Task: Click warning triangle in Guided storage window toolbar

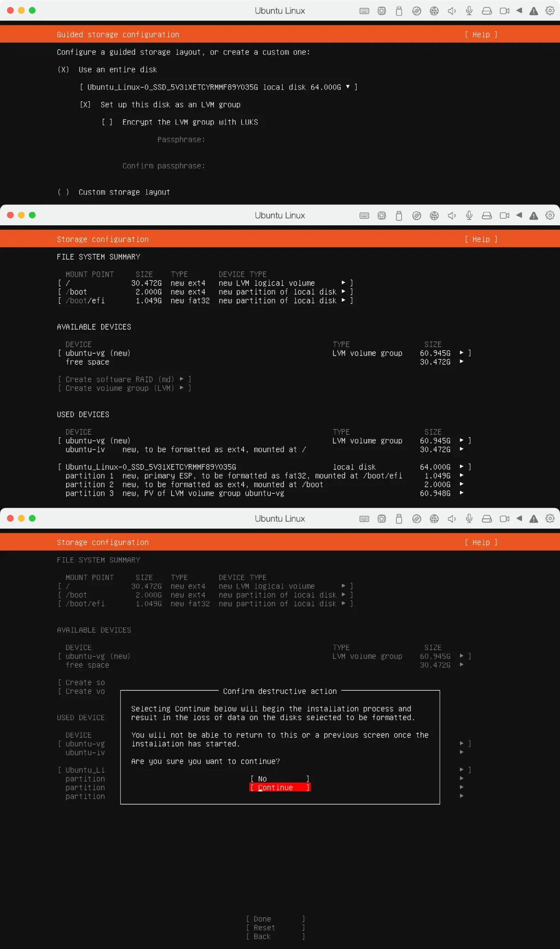Action: 534,11
